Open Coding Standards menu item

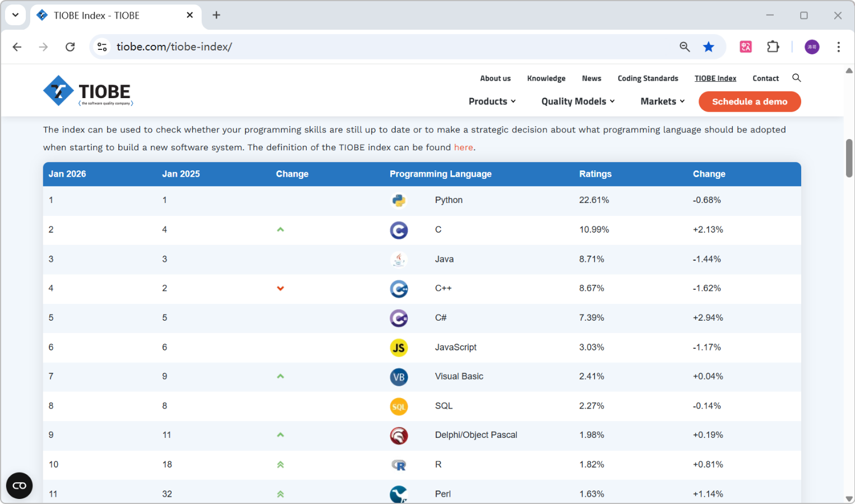648,78
